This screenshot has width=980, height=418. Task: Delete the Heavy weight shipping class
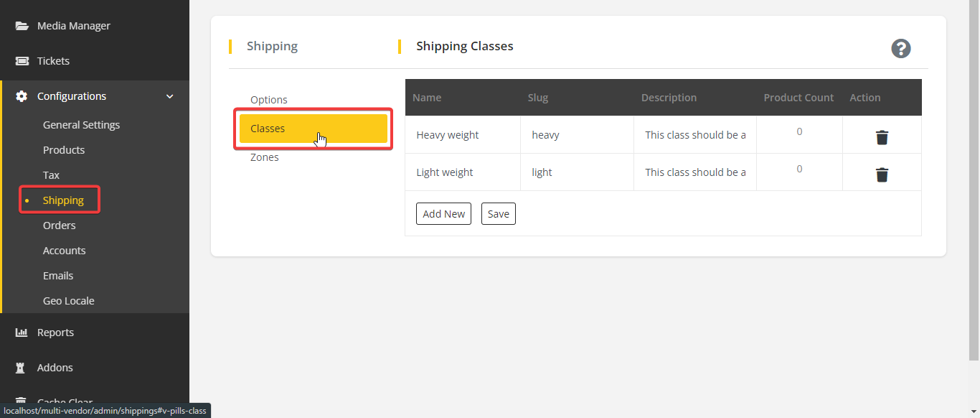click(x=882, y=137)
